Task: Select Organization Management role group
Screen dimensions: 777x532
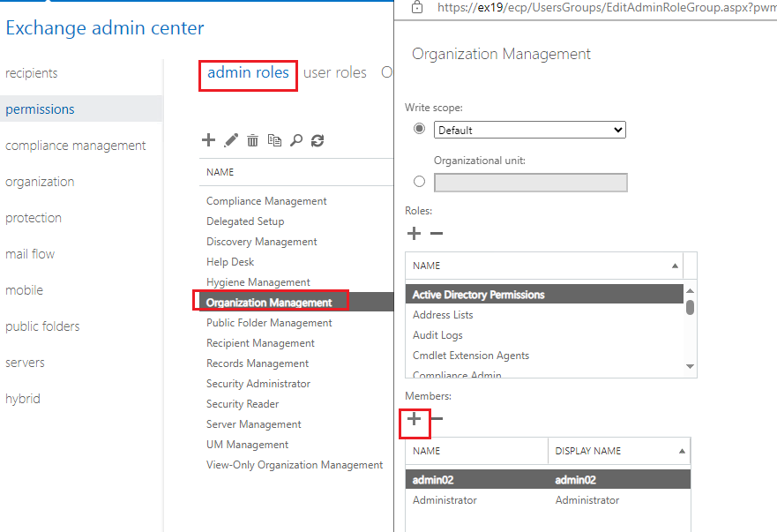Action: (271, 300)
